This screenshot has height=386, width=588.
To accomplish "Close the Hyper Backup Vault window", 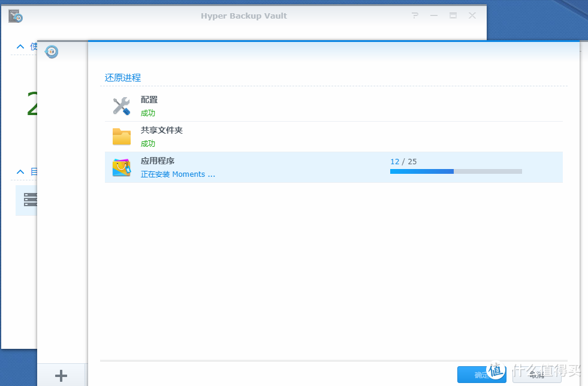I will pyautogui.click(x=472, y=16).
